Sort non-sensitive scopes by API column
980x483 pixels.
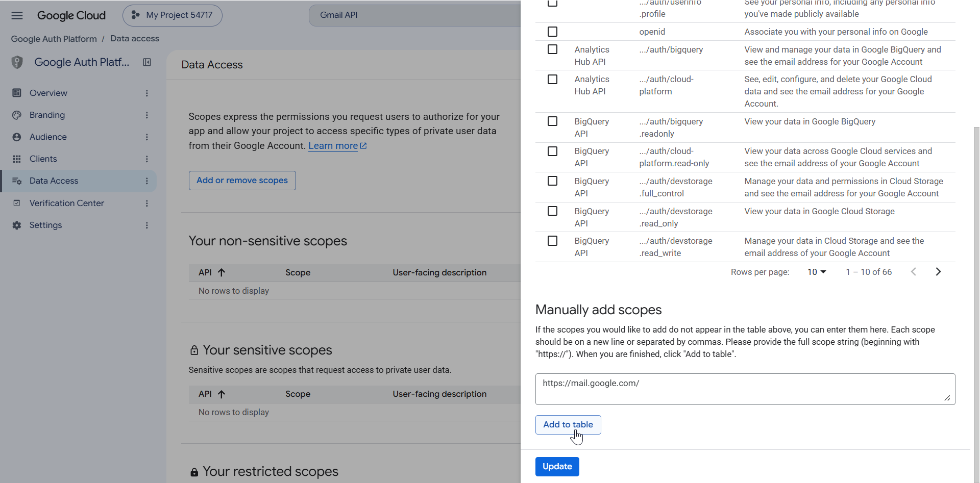click(x=212, y=272)
